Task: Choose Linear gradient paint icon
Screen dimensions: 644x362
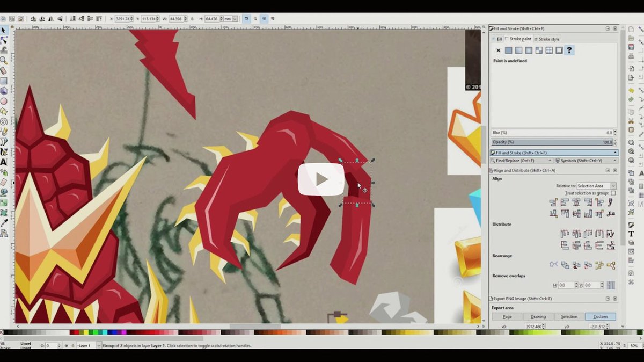Action: coord(518,50)
